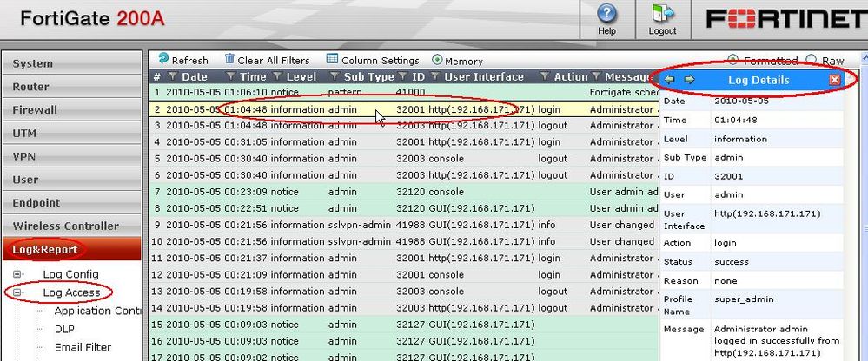Open Application Control under Log Access
The width and height of the screenshot is (868, 361).
click(x=98, y=311)
